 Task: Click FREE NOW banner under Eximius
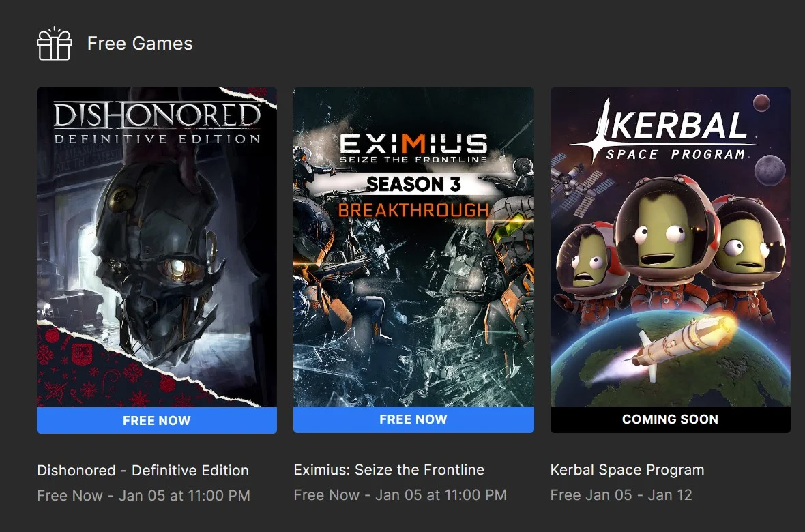coord(413,419)
